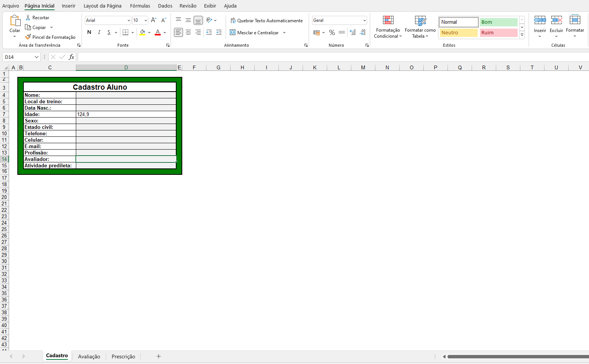
Task: Toggle bold (N) formatting
Action: point(89,32)
